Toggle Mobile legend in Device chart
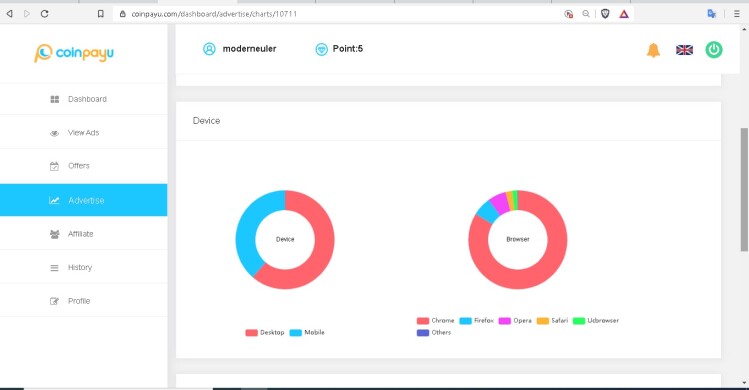The height and width of the screenshot is (390, 749). (x=307, y=333)
